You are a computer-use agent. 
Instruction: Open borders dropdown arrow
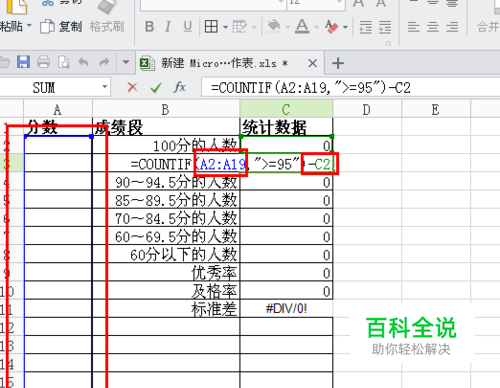(225, 27)
